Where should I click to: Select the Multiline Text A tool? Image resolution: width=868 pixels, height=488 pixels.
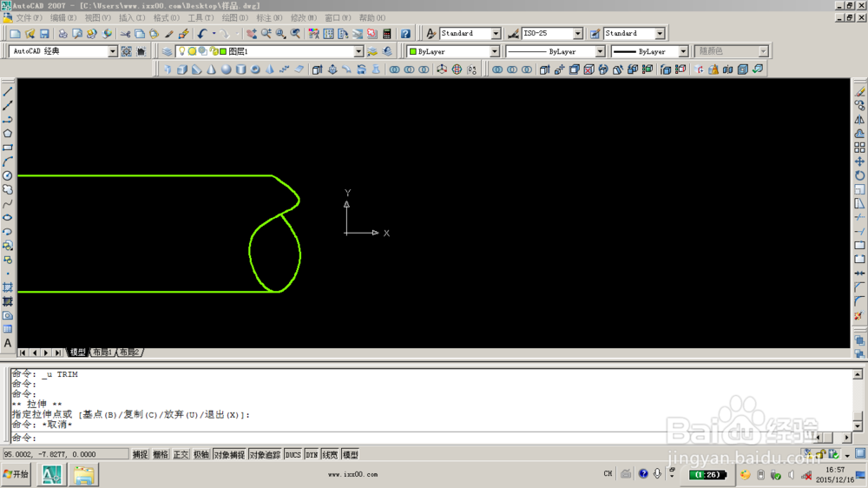point(8,343)
